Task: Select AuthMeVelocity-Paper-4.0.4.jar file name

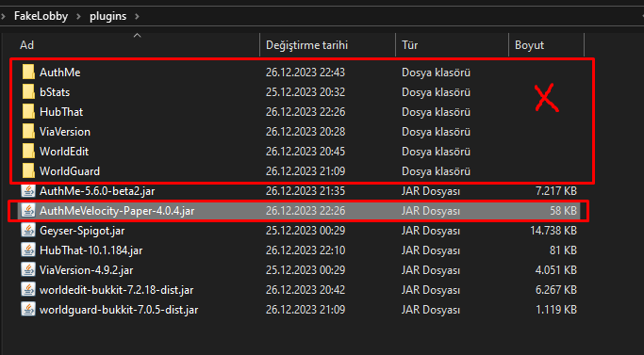Action: (117, 211)
